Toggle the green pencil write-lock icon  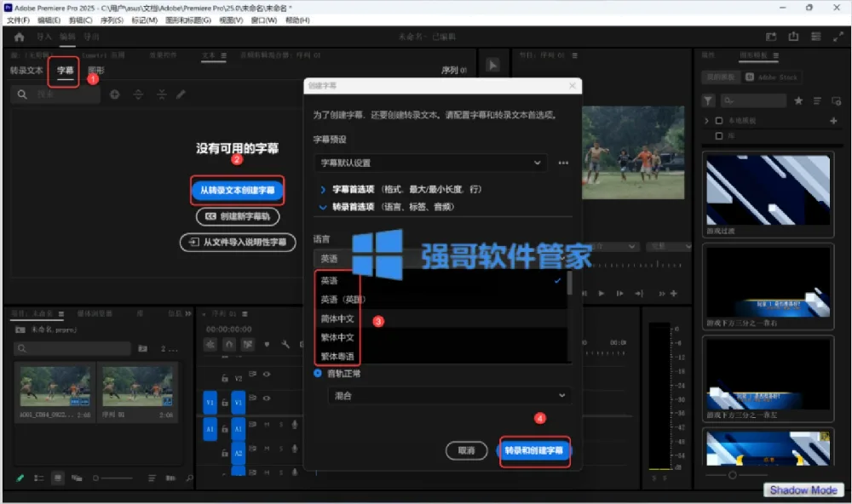tap(20, 478)
